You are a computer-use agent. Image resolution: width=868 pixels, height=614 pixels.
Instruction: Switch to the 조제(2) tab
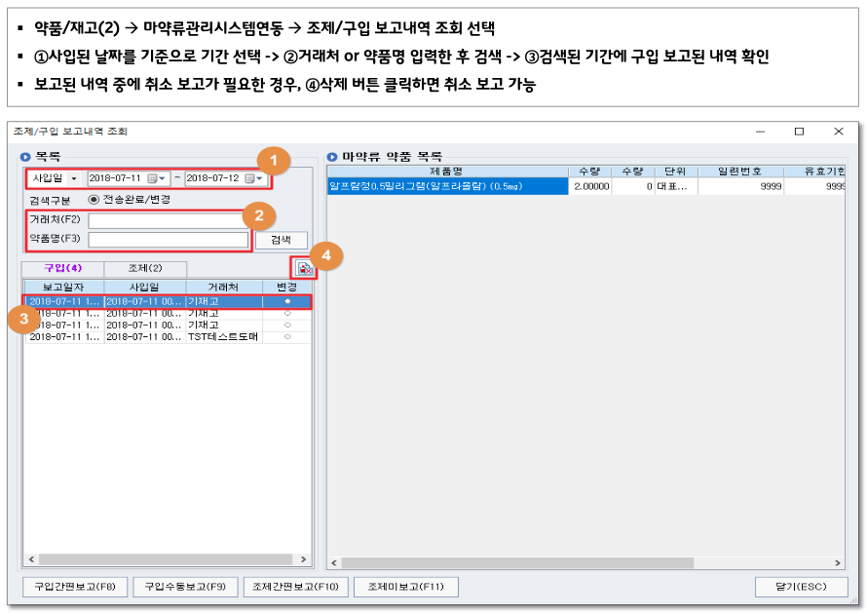(145, 268)
